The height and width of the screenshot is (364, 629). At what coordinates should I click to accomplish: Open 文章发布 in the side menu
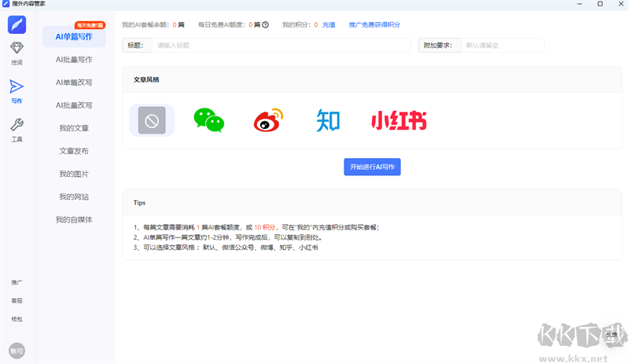74,151
